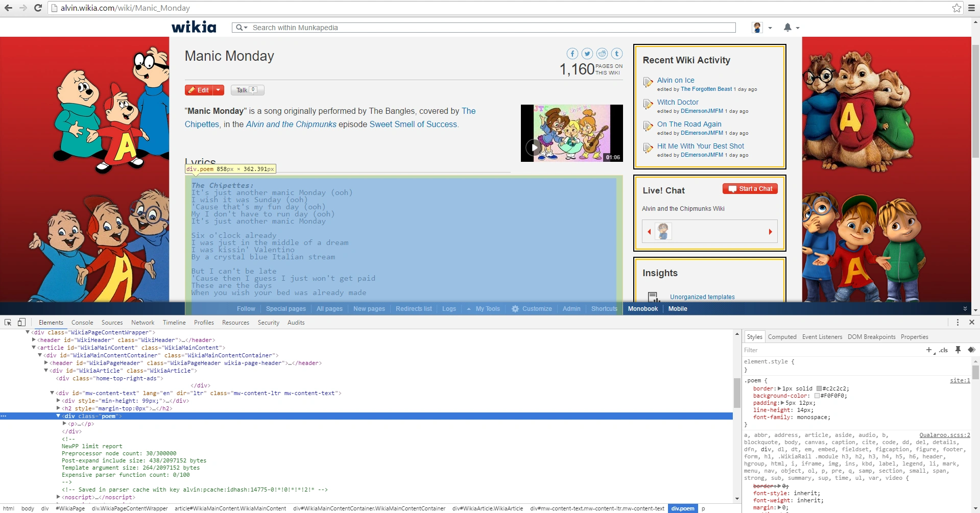Open the border color swatch #c2c2c2
The image size is (980, 513).
click(x=819, y=388)
